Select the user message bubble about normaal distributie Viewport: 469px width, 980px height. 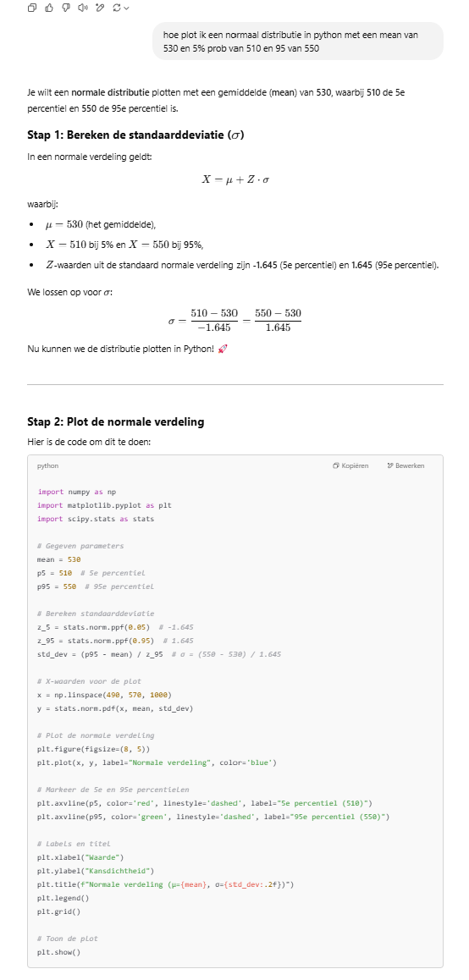pos(298,41)
